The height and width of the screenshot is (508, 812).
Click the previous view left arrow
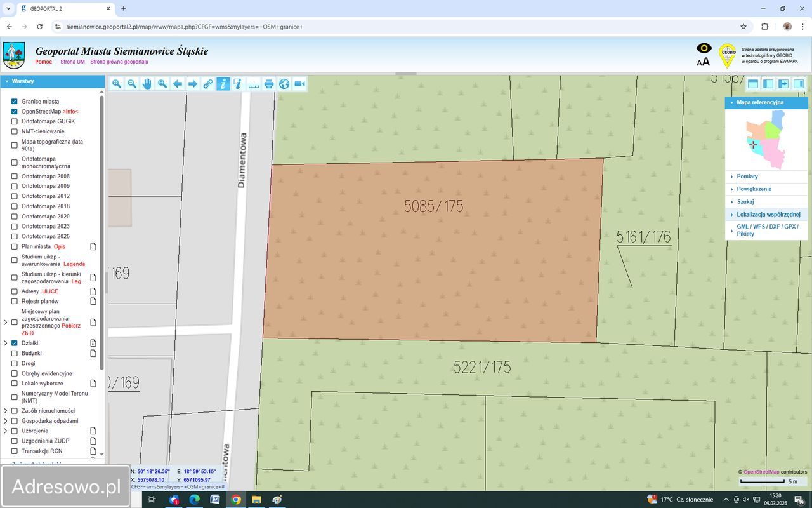(178, 84)
